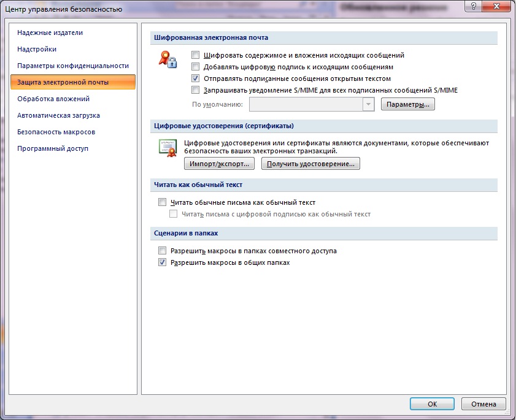
Task: Click the "Отмена" button
Action: [x=483, y=404]
